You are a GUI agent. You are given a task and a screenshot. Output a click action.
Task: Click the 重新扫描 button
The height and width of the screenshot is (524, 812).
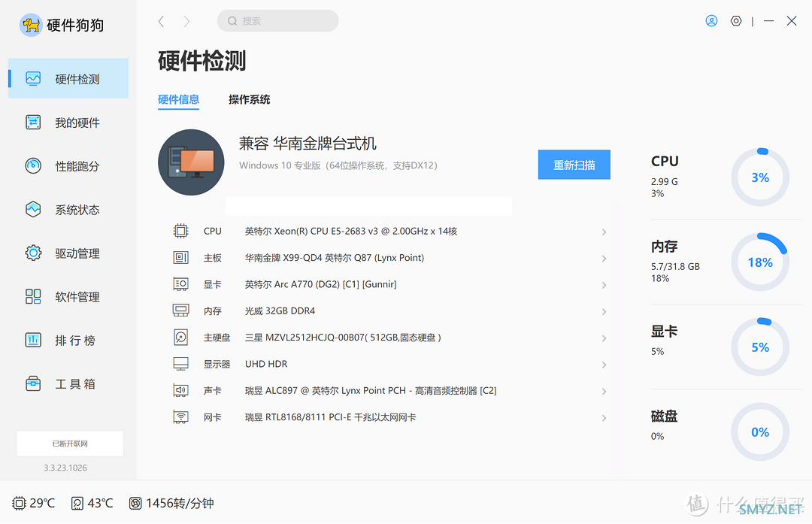click(574, 165)
